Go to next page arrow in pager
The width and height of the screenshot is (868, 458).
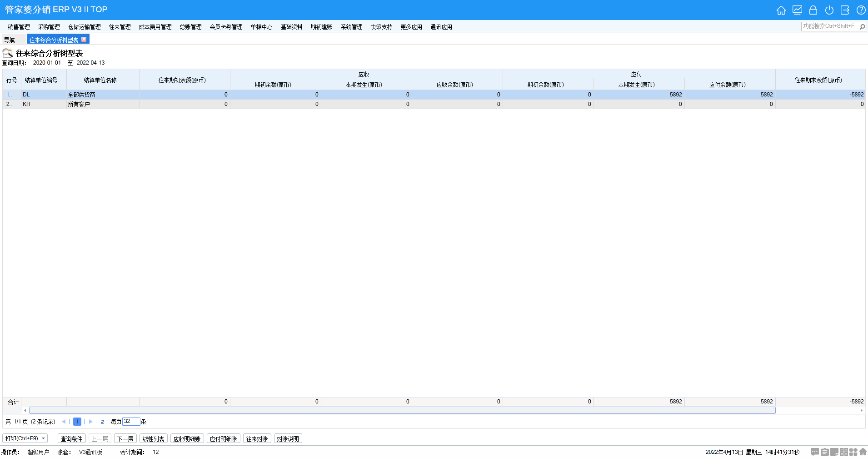(x=91, y=422)
